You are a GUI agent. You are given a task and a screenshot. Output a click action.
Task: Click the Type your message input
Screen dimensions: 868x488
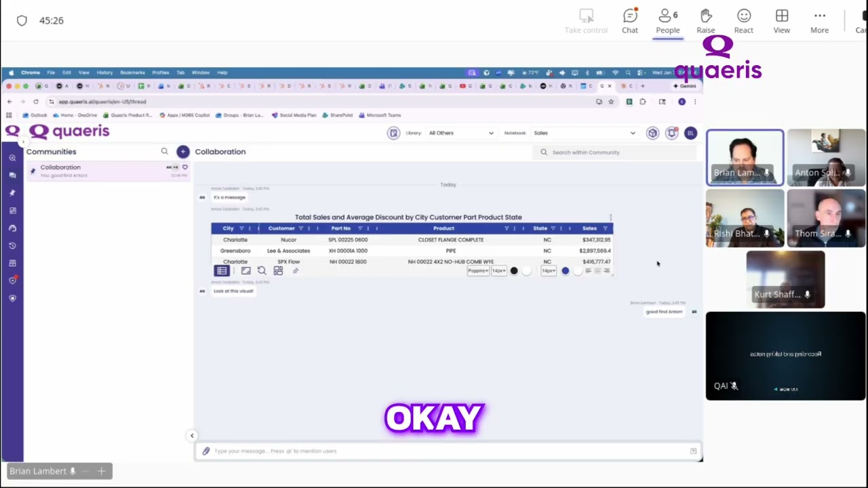pos(448,451)
